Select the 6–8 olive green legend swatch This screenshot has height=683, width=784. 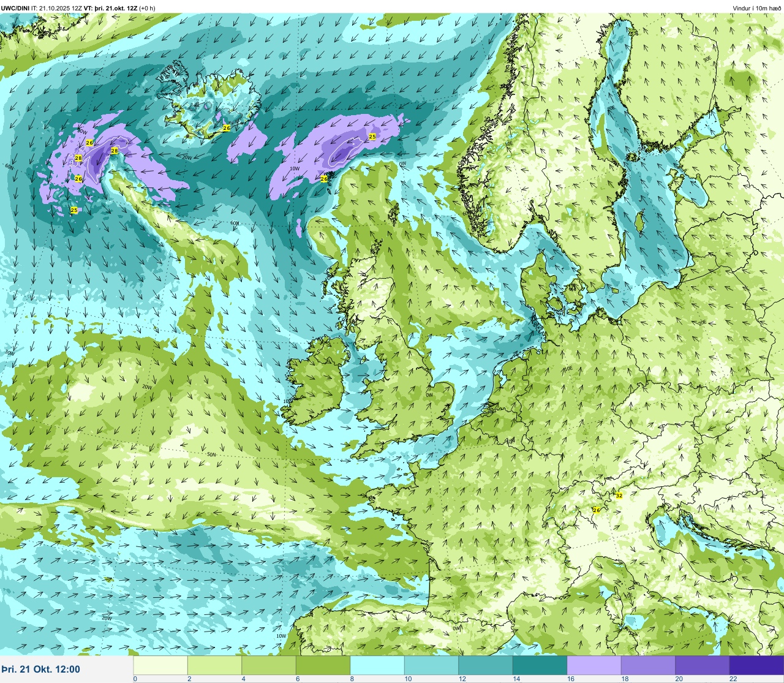pos(323,666)
